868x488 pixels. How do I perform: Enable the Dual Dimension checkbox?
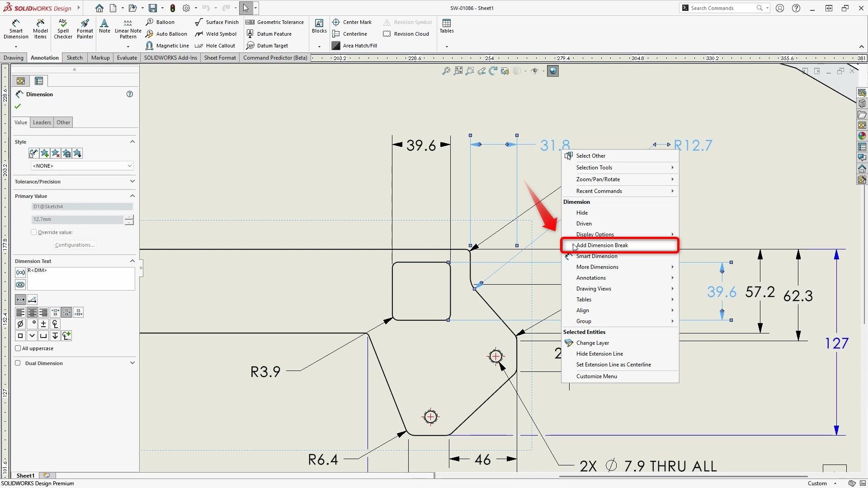point(18,363)
